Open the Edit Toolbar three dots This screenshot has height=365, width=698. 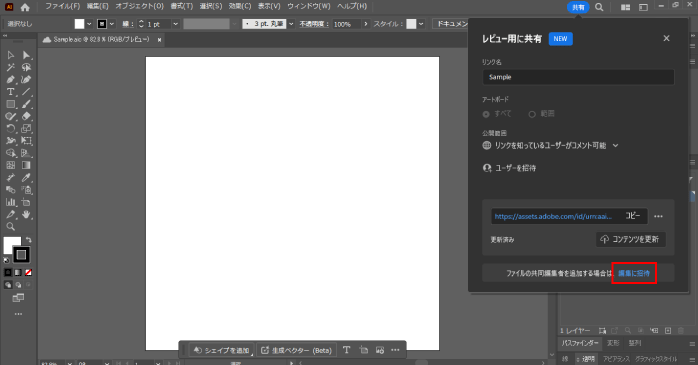(x=18, y=314)
